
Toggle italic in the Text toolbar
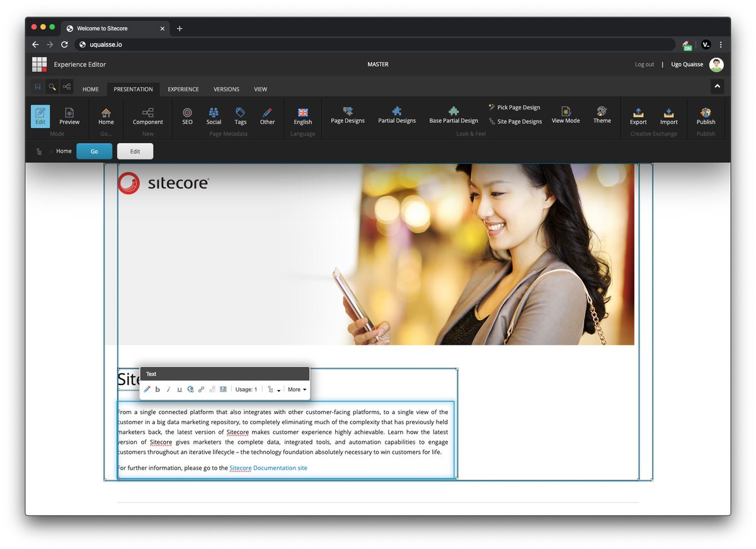point(168,390)
